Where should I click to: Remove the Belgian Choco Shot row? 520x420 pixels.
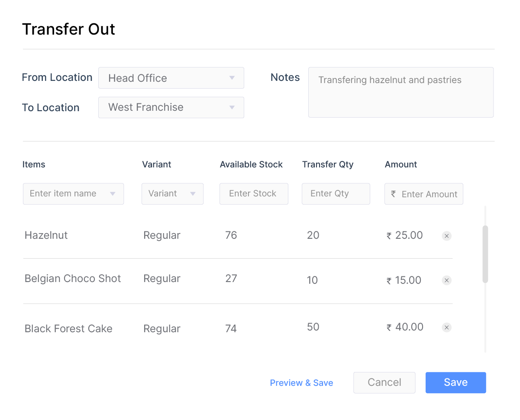point(446,280)
